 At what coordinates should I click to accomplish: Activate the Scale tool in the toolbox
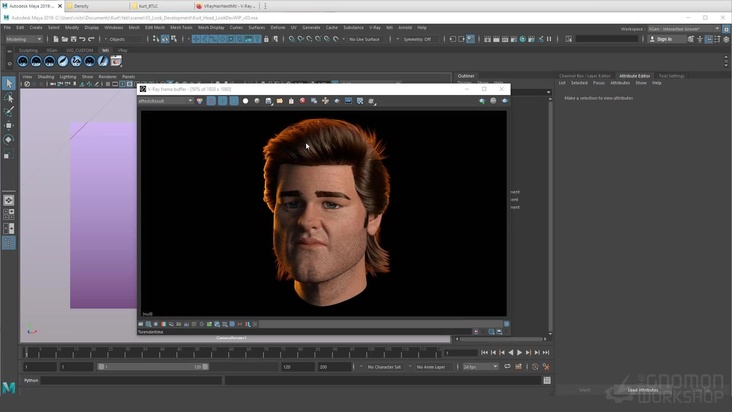[x=9, y=154]
